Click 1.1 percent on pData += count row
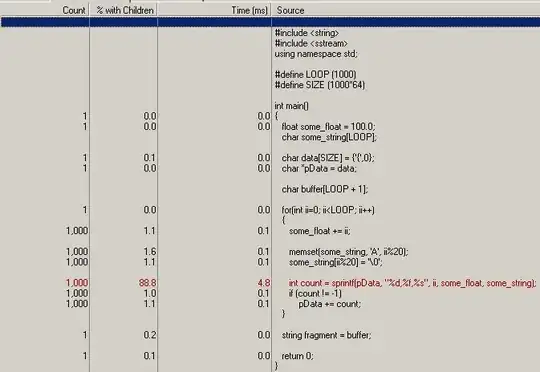 pyautogui.click(x=150, y=304)
